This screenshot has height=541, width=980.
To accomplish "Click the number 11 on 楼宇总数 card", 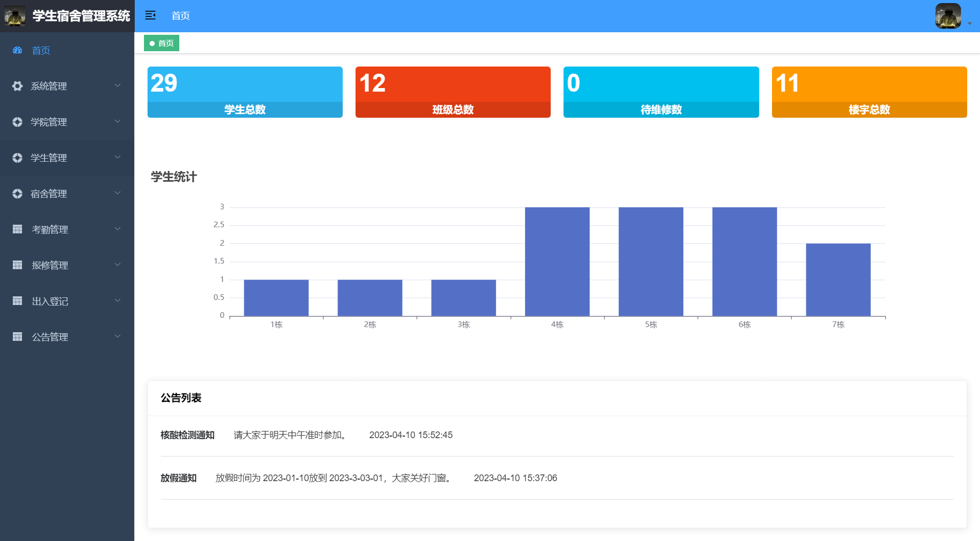I will click(787, 83).
